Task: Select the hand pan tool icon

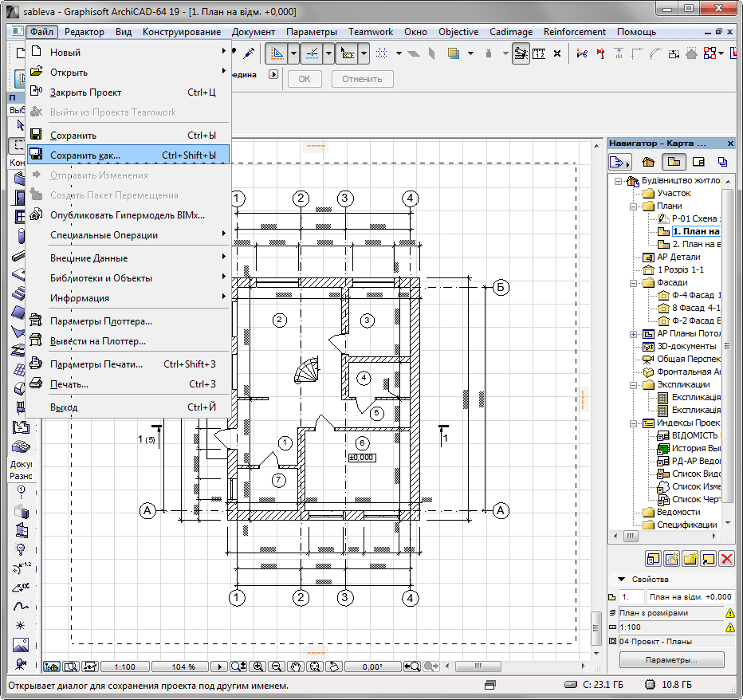Action: 296,667
